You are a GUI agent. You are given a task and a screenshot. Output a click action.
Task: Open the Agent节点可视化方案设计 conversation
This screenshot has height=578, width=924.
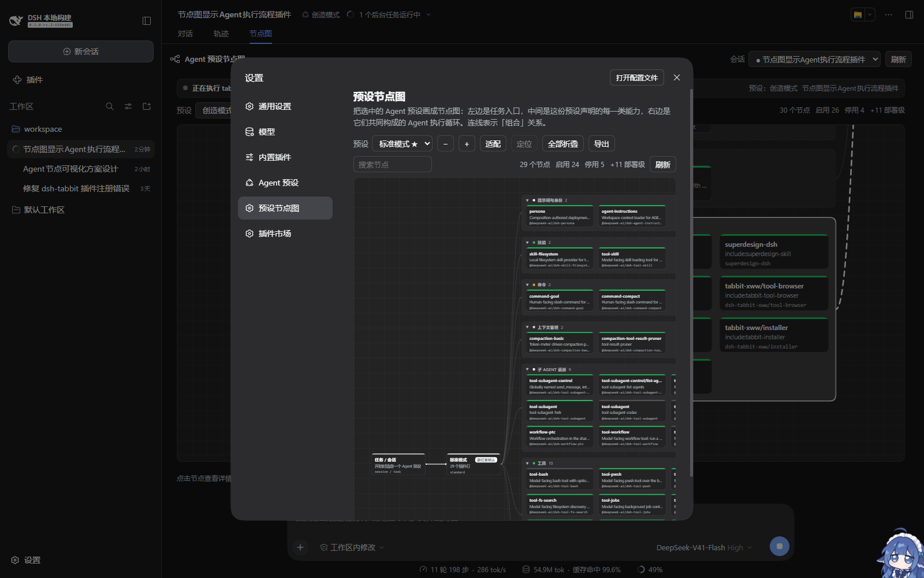tap(81, 169)
